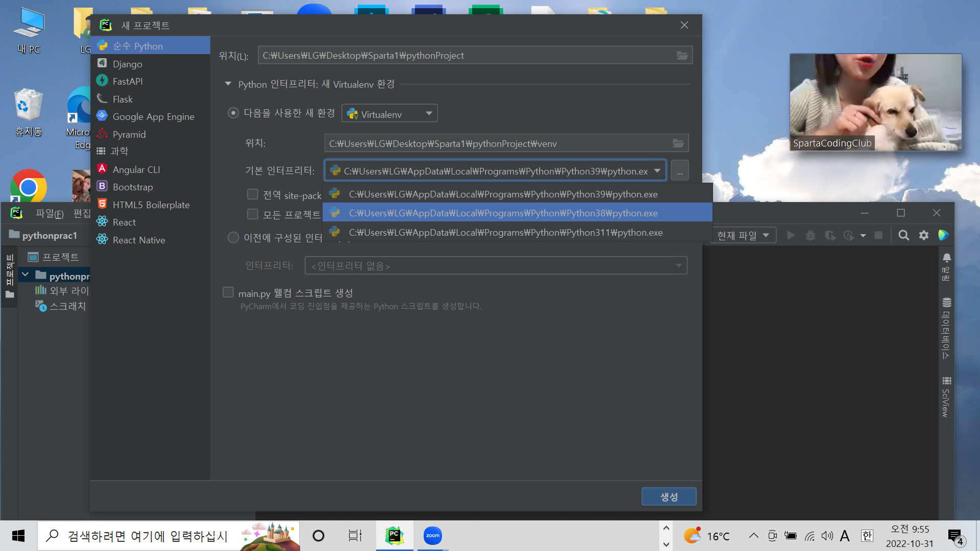Open profiler run icon in PyCharm

849,235
